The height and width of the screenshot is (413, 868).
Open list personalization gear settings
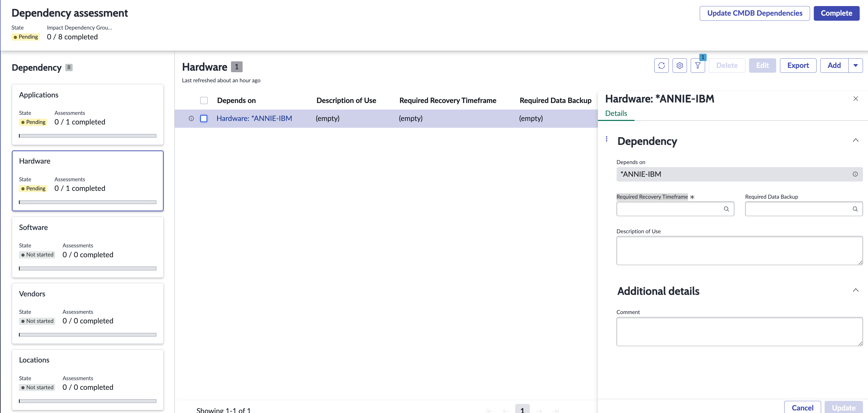point(680,65)
